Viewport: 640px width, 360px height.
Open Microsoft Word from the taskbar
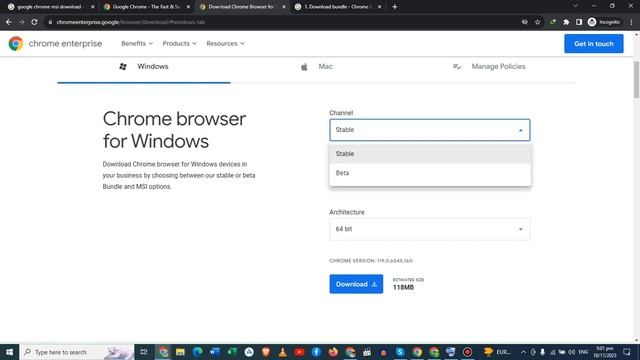tap(215, 352)
